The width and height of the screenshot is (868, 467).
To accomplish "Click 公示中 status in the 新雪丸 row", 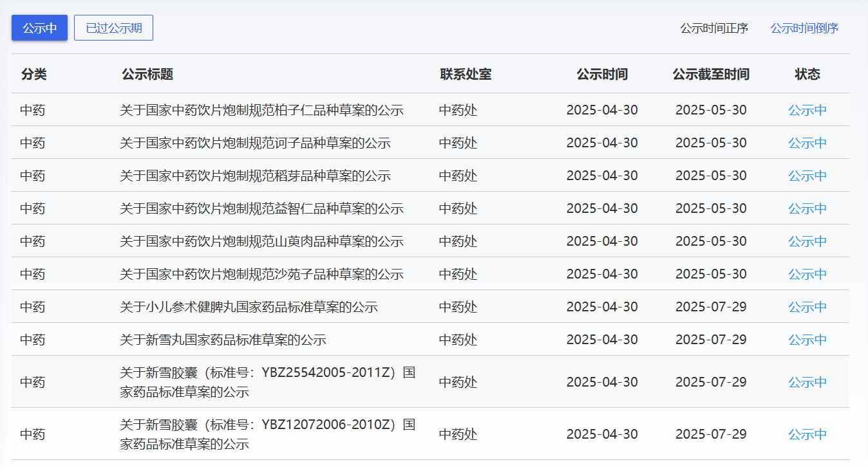I will [807, 340].
